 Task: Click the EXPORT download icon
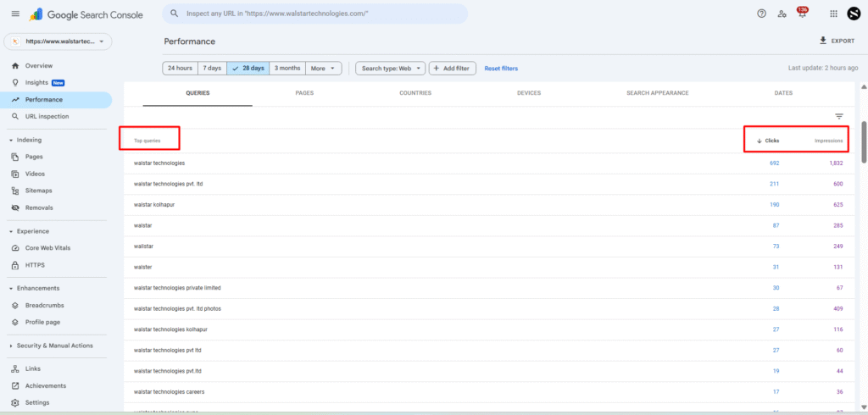coord(823,41)
